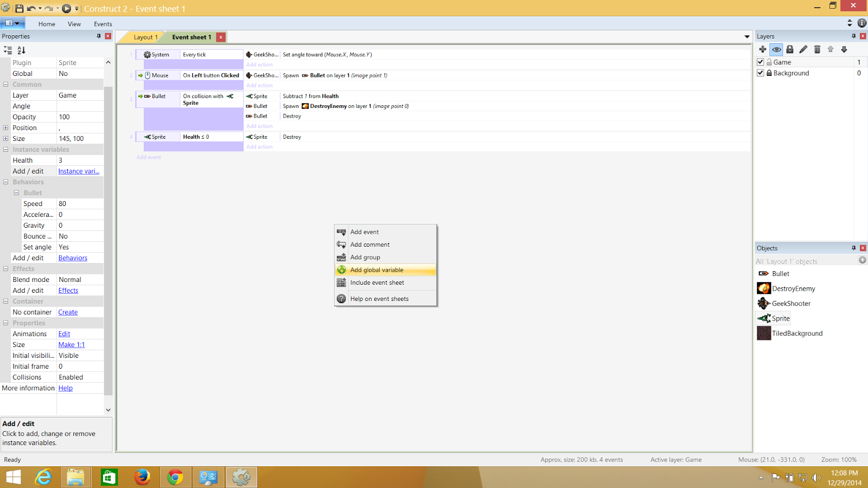Click the Add event link below events
Viewport: 868px width, 488px height.
(149, 157)
